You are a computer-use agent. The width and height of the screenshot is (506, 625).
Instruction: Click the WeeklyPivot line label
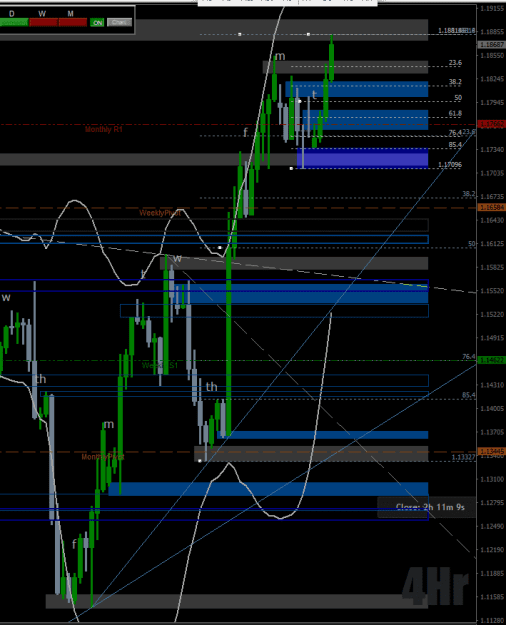click(x=160, y=213)
